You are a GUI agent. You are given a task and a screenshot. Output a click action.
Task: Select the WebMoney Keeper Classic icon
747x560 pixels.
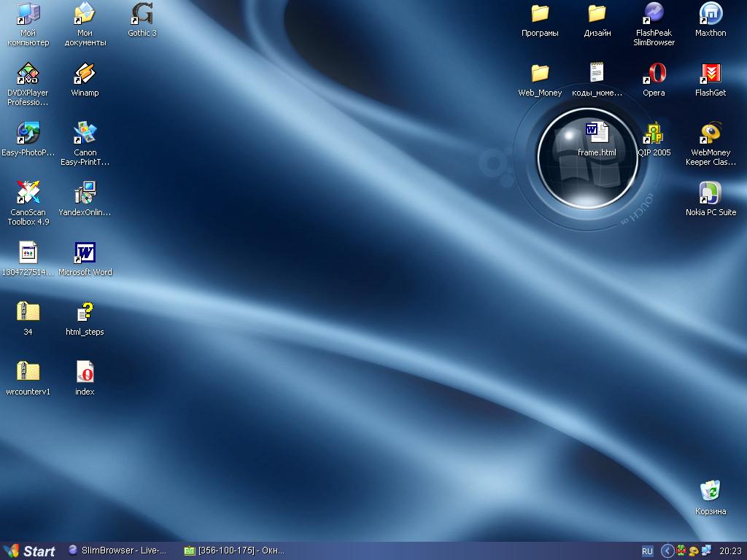pyautogui.click(x=711, y=133)
